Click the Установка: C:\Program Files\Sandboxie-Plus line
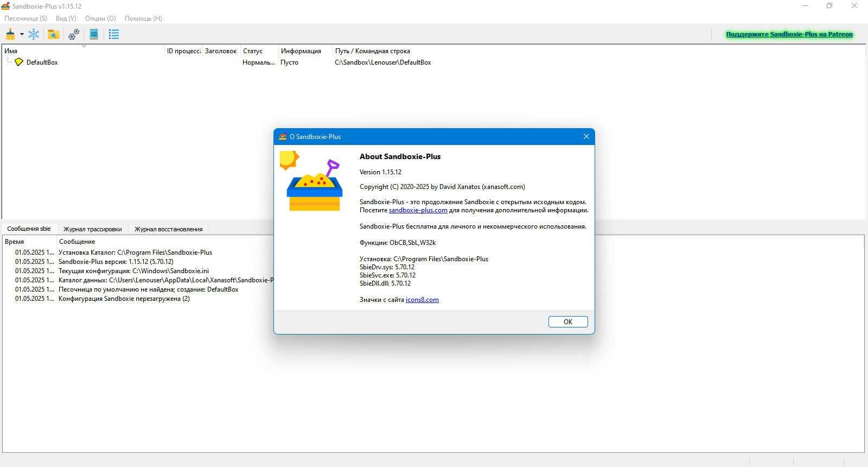 [424, 259]
